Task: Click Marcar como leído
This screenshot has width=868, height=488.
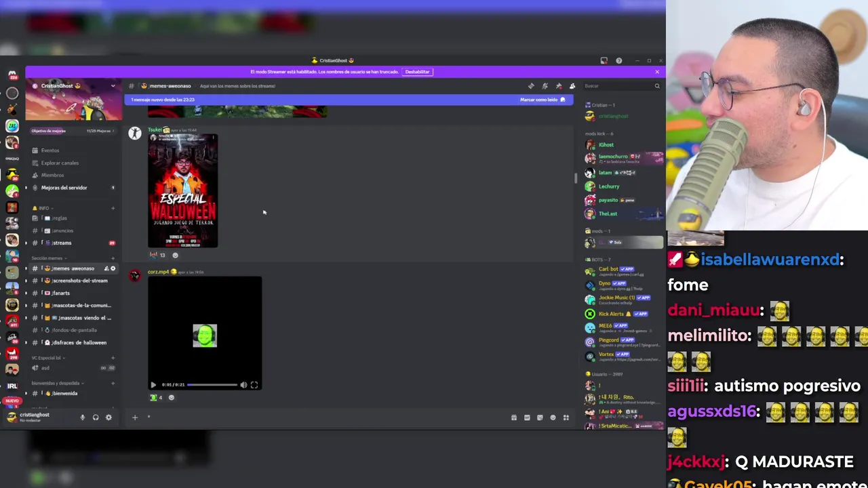Action: tap(542, 100)
